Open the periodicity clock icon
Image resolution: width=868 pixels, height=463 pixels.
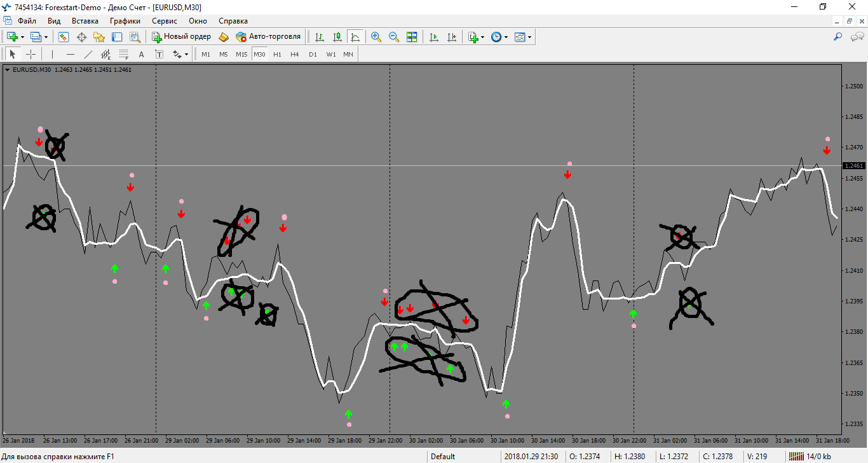[x=496, y=37]
